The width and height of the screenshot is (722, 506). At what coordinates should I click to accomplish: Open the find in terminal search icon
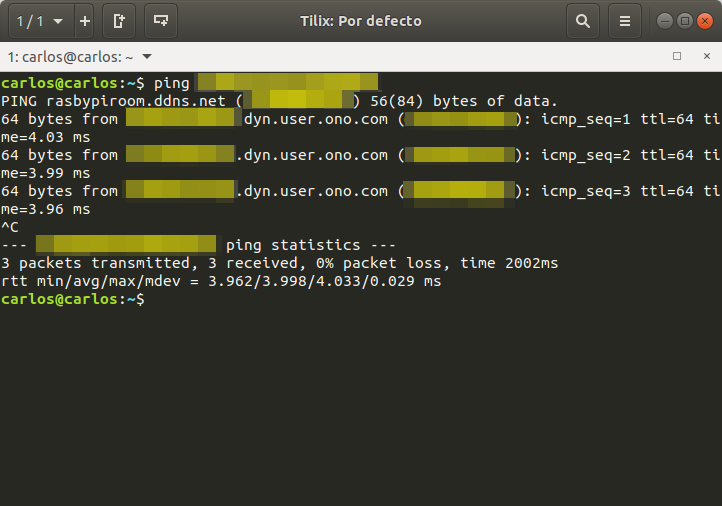tap(582, 21)
